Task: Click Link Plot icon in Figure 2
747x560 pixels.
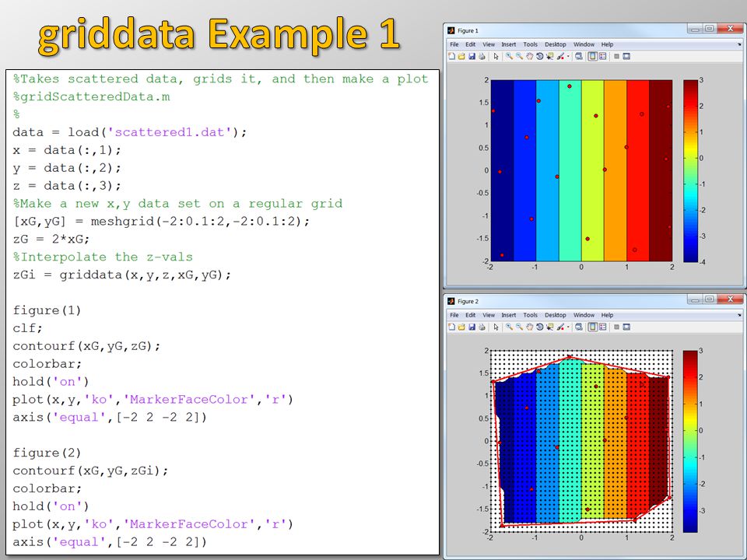Action: (x=579, y=327)
